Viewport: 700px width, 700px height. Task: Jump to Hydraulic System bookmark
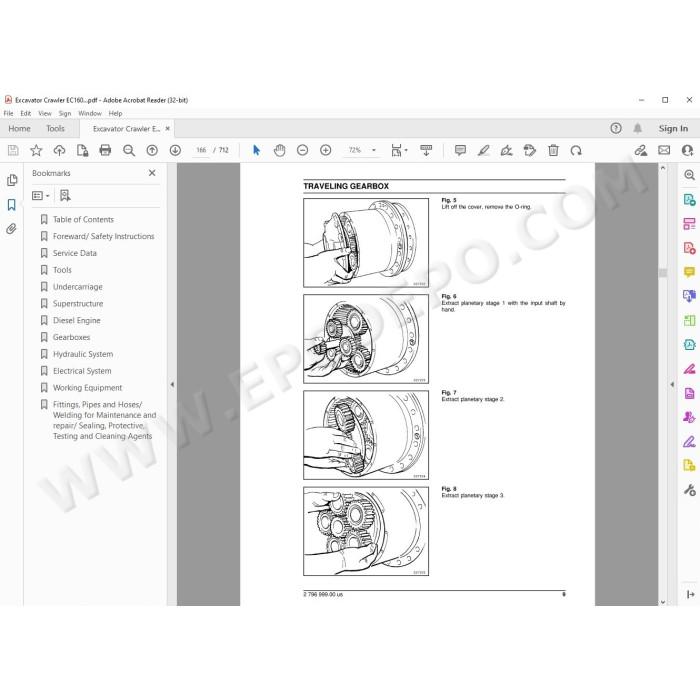point(83,354)
